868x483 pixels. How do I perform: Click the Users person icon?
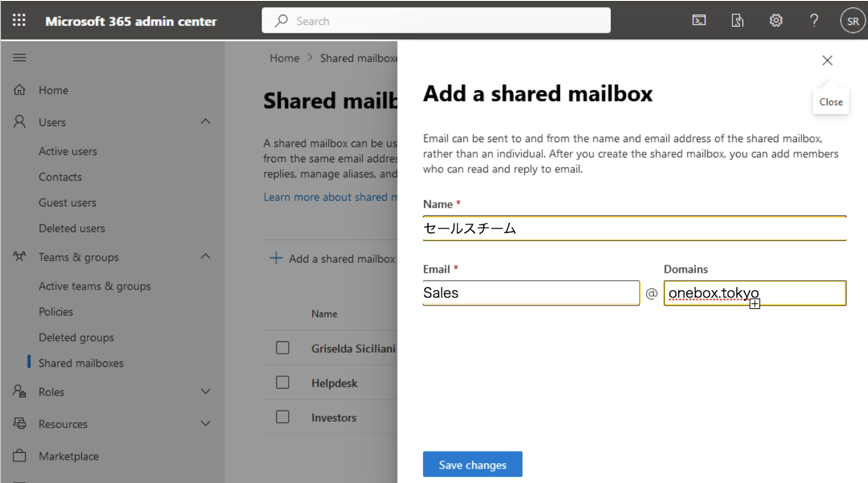coord(20,122)
